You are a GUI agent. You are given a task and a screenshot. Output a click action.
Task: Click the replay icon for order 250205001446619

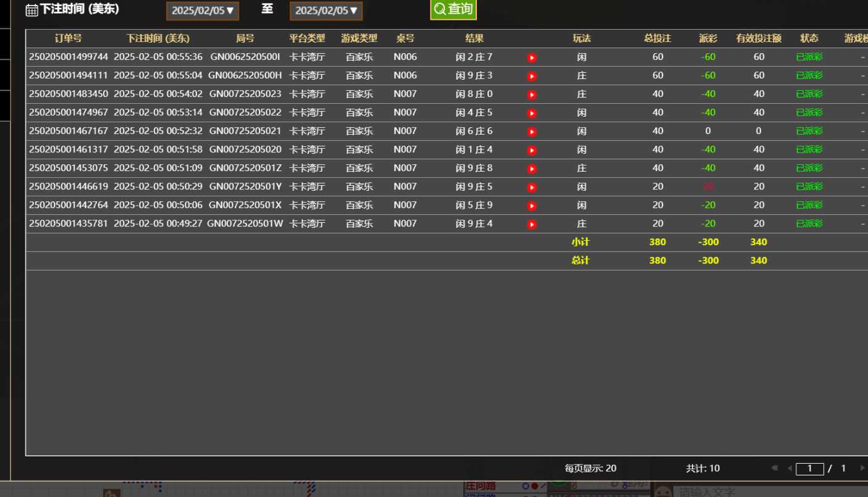click(532, 186)
